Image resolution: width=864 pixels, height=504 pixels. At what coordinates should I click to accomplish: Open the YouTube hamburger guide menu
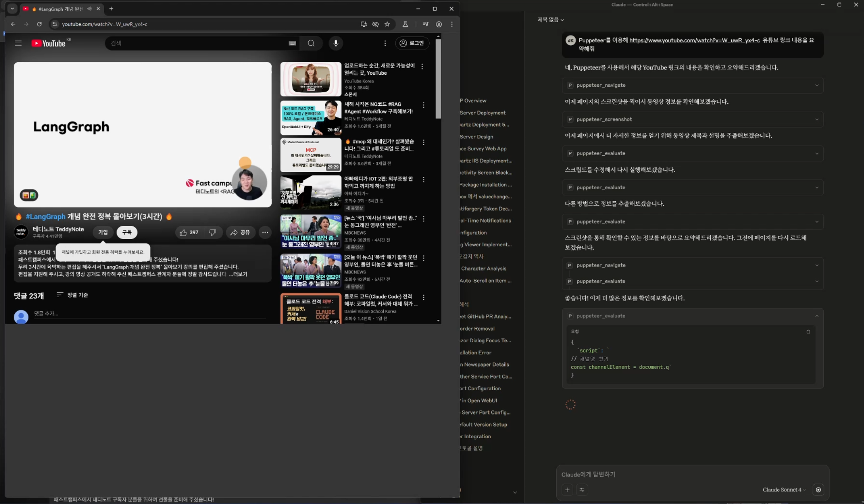(18, 43)
